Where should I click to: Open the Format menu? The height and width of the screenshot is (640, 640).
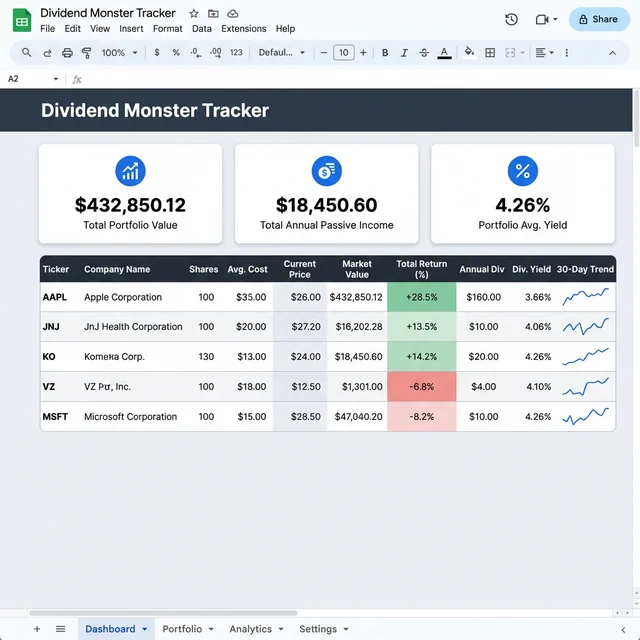(167, 29)
